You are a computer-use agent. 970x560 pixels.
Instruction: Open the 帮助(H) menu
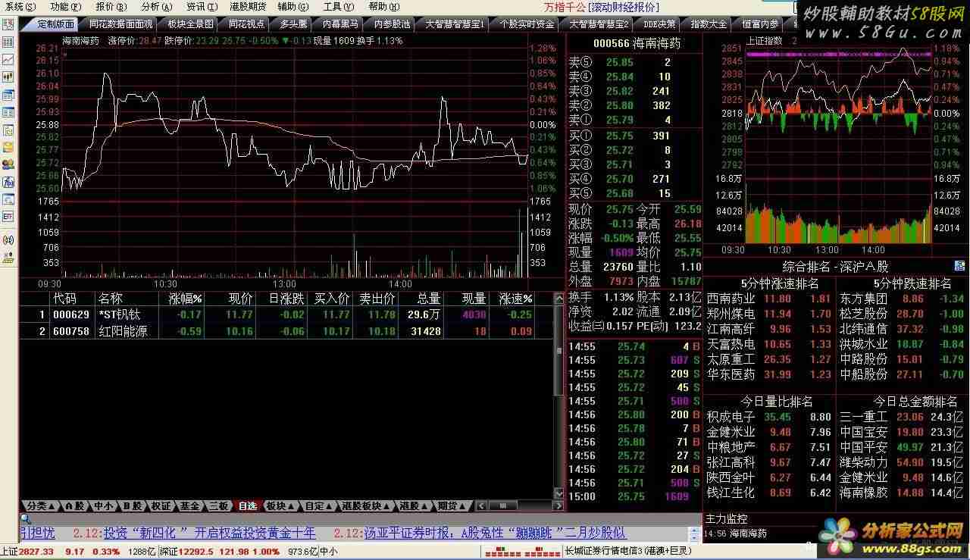[383, 6]
